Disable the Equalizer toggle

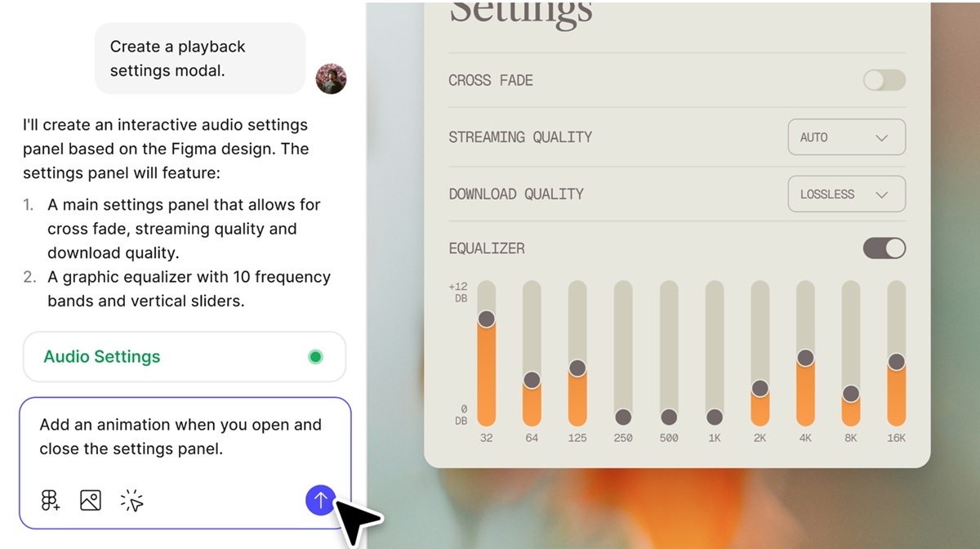tap(884, 248)
